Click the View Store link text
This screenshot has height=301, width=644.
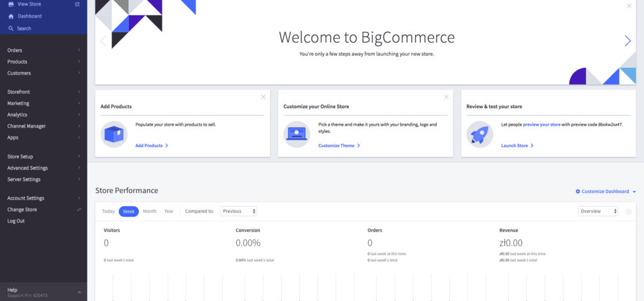(x=29, y=4)
